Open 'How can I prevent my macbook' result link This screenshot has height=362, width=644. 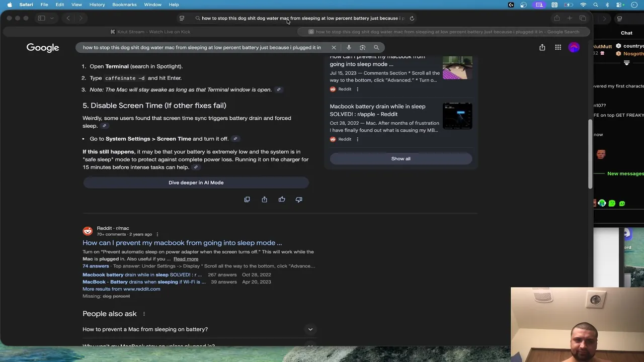(x=182, y=243)
